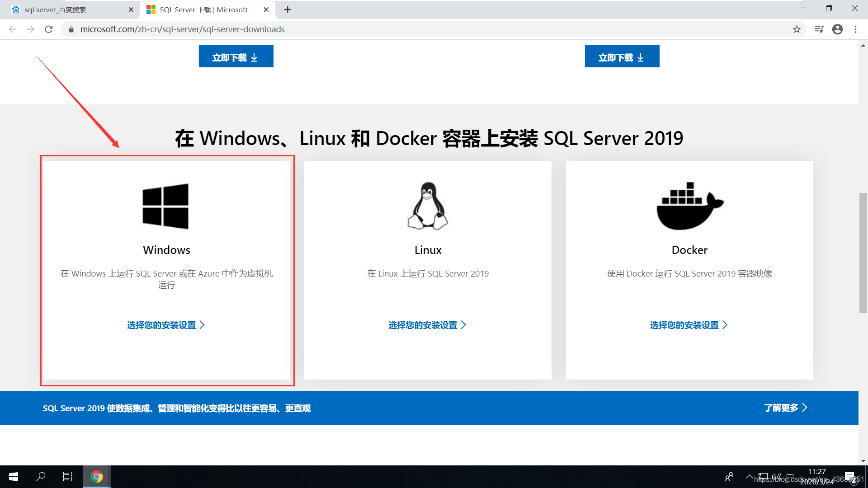868x488 pixels.
Task: Click the scrollbar down arrow
Action: (x=863, y=461)
